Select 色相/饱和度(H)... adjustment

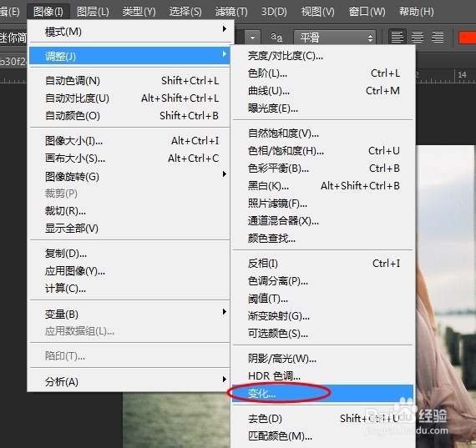pos(322,151)
